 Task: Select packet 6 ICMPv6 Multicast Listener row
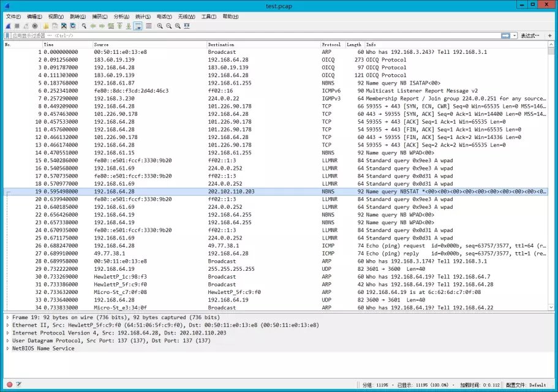(276, 91)
